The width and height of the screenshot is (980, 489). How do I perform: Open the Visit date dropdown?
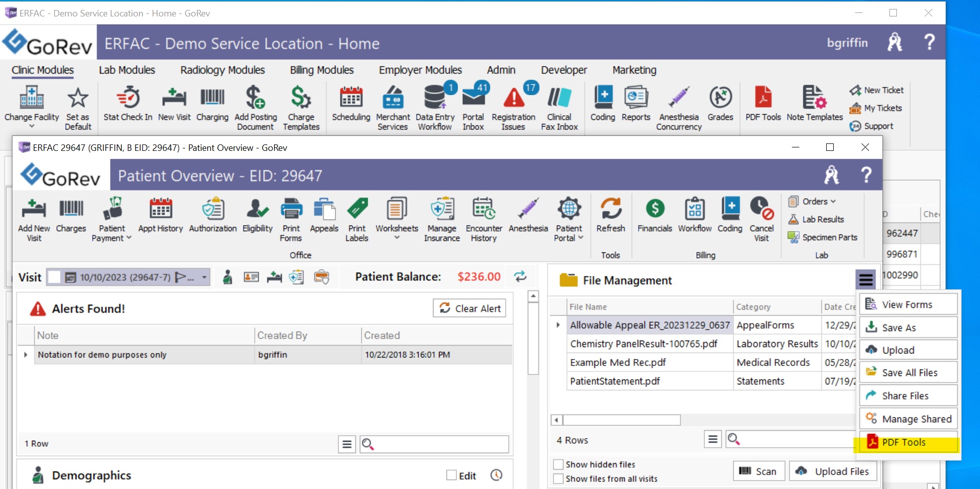[204, 277]
